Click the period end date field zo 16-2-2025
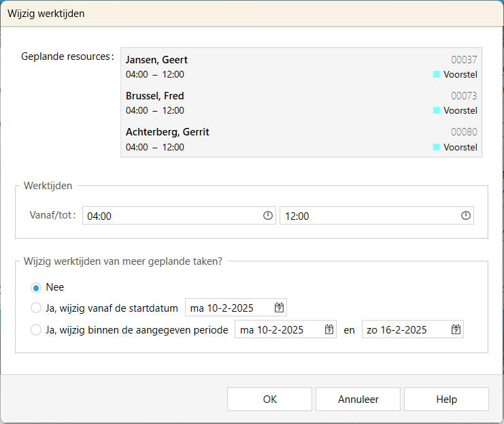This screenshot has width=504, height=424. coord(405,330)
